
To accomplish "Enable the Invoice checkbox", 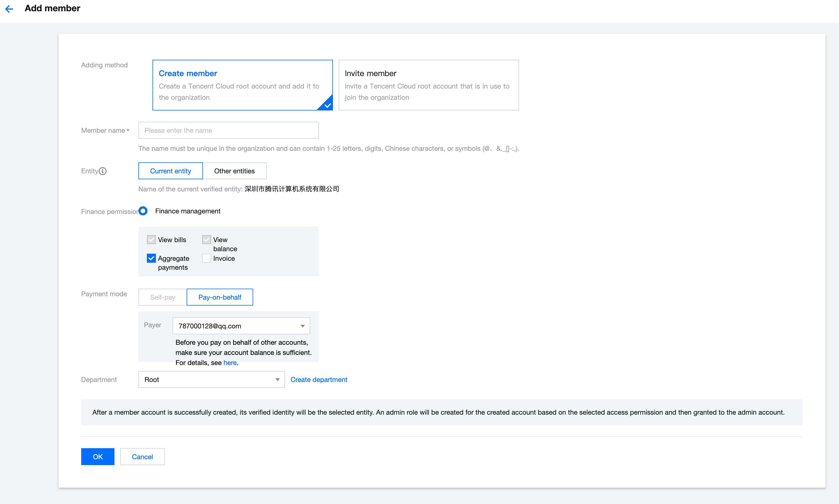I will coord(207,258).
